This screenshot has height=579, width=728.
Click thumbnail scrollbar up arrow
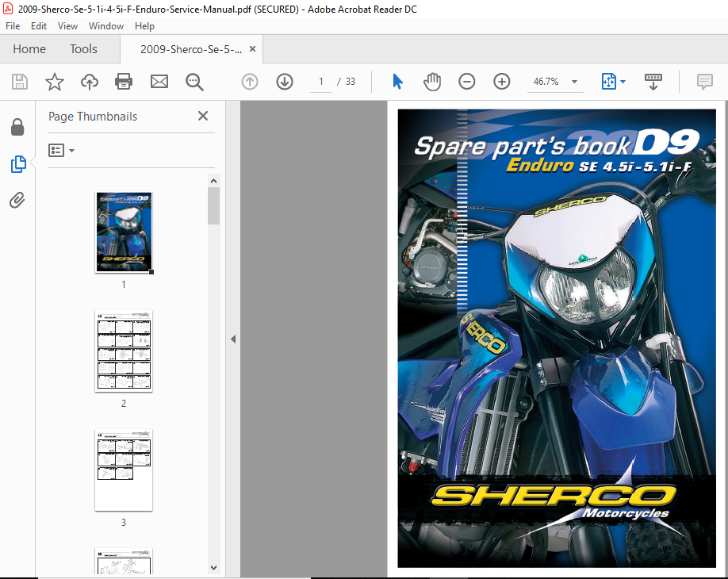pos(213,181)
